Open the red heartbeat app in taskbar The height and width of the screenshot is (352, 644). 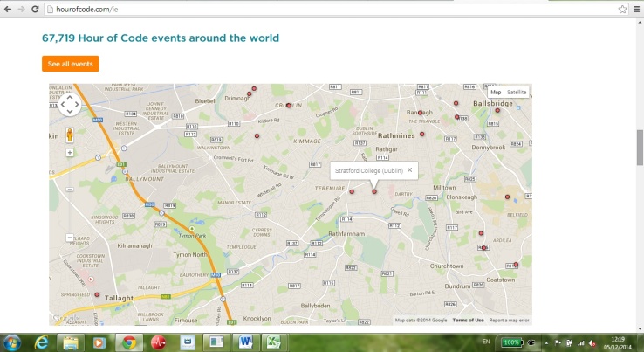[x=158, y=342]
